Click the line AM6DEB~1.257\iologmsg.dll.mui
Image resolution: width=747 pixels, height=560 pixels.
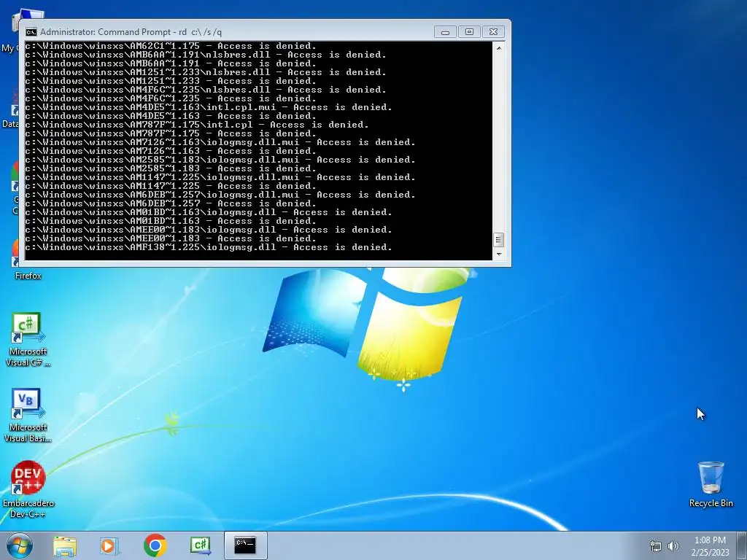[220, 195]
